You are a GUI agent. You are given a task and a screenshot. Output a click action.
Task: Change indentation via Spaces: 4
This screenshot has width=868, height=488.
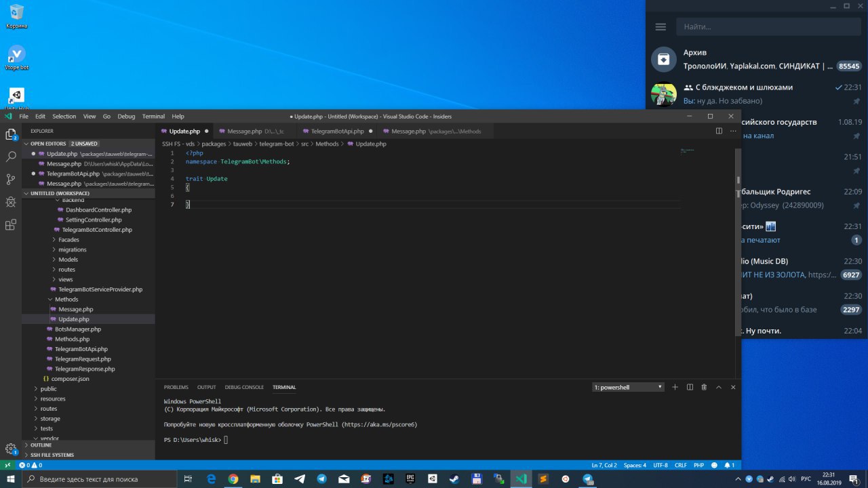[635, 466]
